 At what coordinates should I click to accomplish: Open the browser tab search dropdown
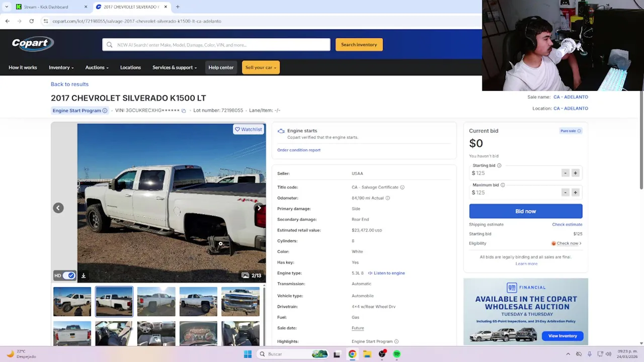click(7, 7)
